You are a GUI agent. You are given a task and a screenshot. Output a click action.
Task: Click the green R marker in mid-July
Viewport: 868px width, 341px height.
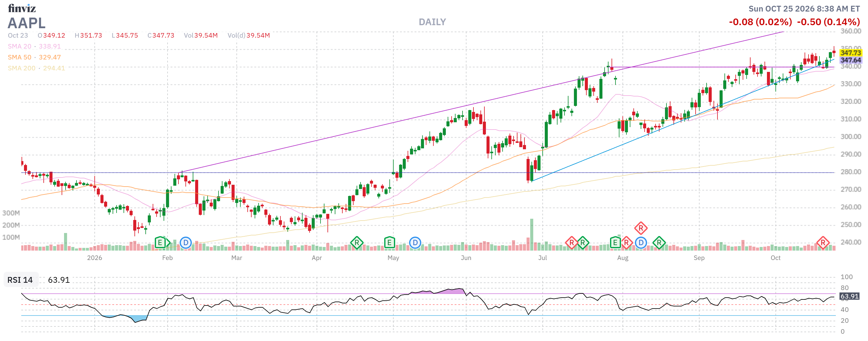tap(583, 242)
